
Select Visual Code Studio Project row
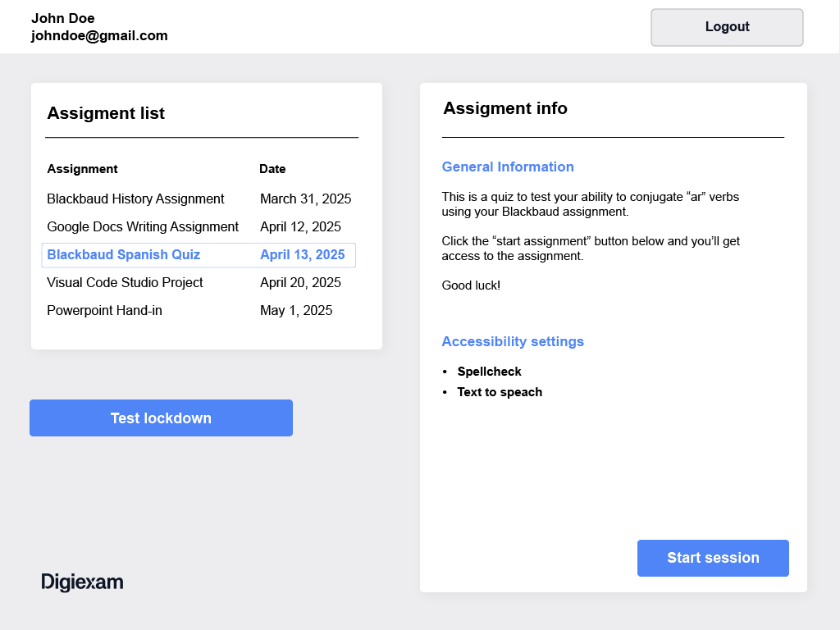click(199, 282)
